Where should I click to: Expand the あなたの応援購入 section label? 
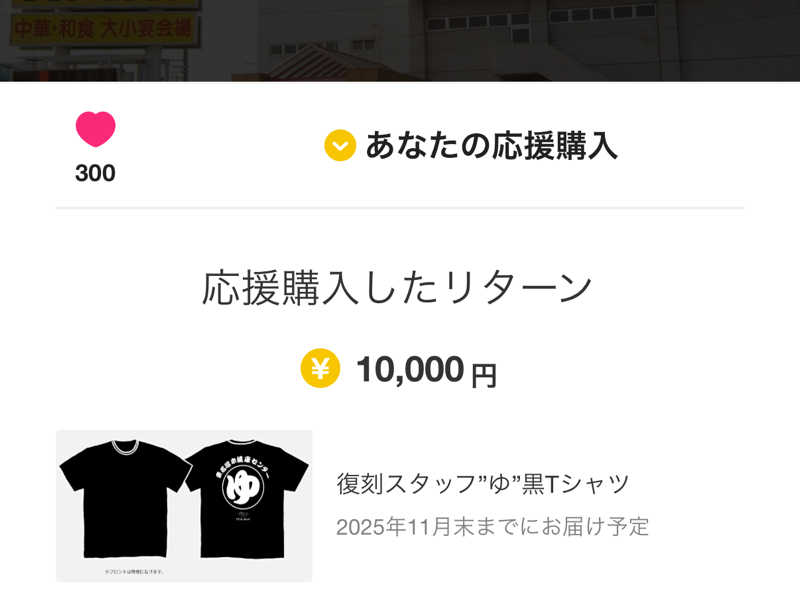coord(491,146)
